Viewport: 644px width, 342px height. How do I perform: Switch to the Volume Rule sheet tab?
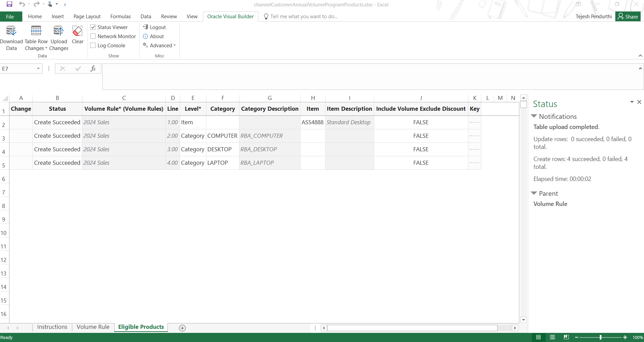coord(93,327)
